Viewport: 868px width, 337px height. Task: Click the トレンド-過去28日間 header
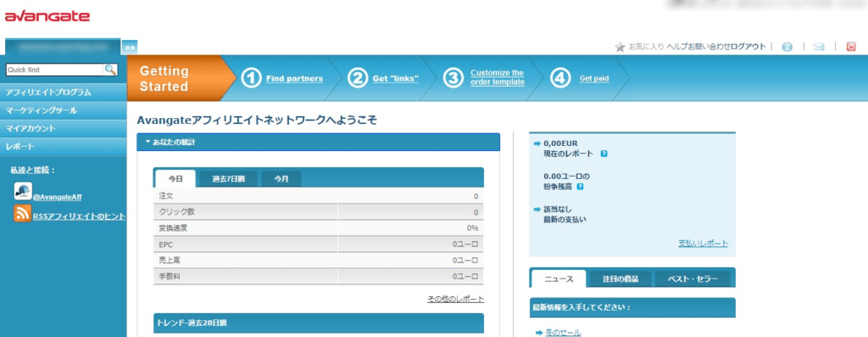[x=319, y=323]
